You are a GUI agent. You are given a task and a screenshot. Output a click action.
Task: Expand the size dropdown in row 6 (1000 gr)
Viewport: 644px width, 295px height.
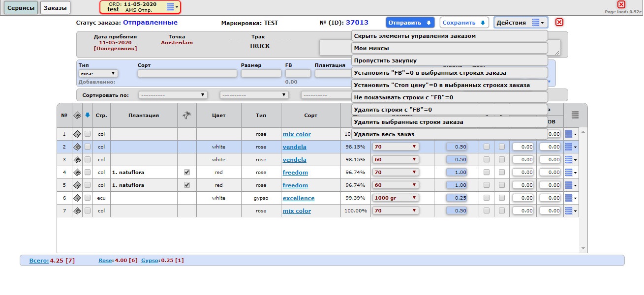coord(396,198)
